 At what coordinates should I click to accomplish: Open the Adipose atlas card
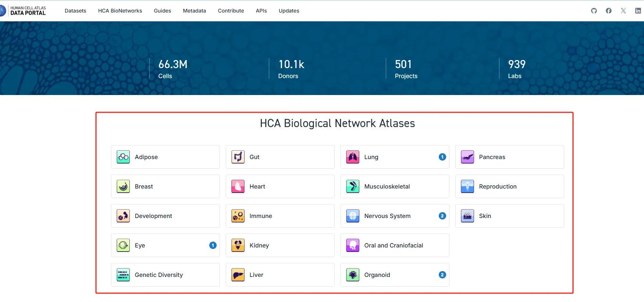tap(165, 157)
